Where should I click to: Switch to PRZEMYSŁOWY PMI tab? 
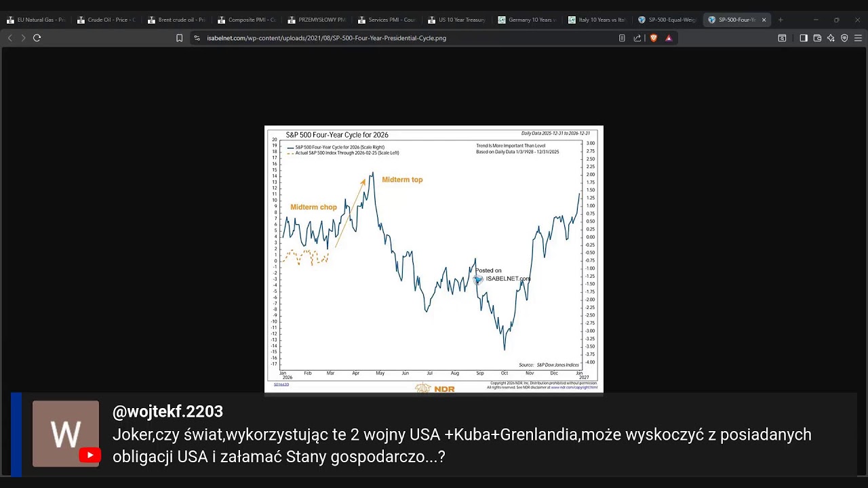pyautogui.click(x=317, y=20)
